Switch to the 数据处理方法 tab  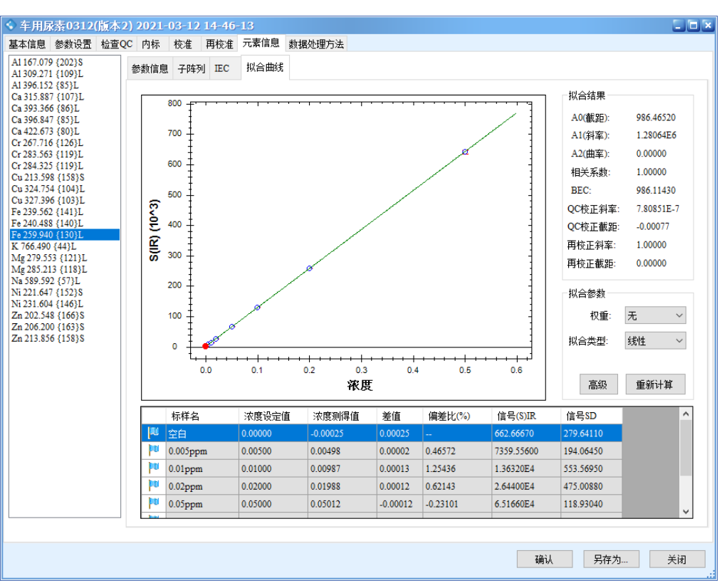click(x=316, y=44)
